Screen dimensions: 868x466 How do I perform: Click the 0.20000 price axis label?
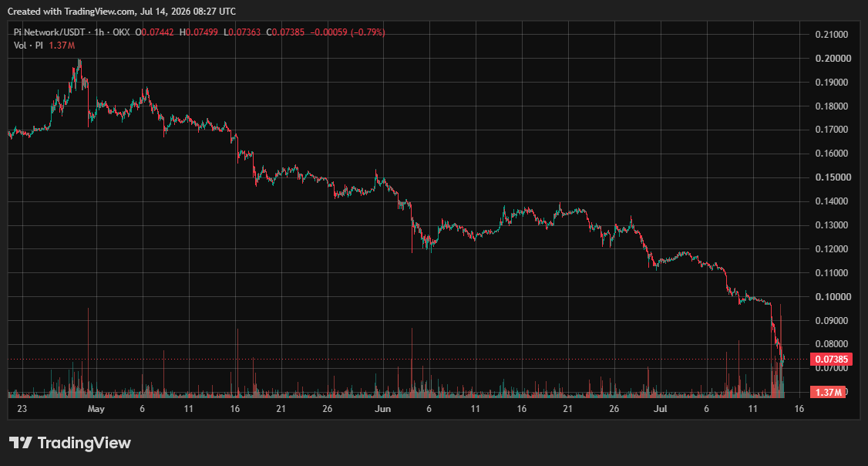click(x=832, y=58)
